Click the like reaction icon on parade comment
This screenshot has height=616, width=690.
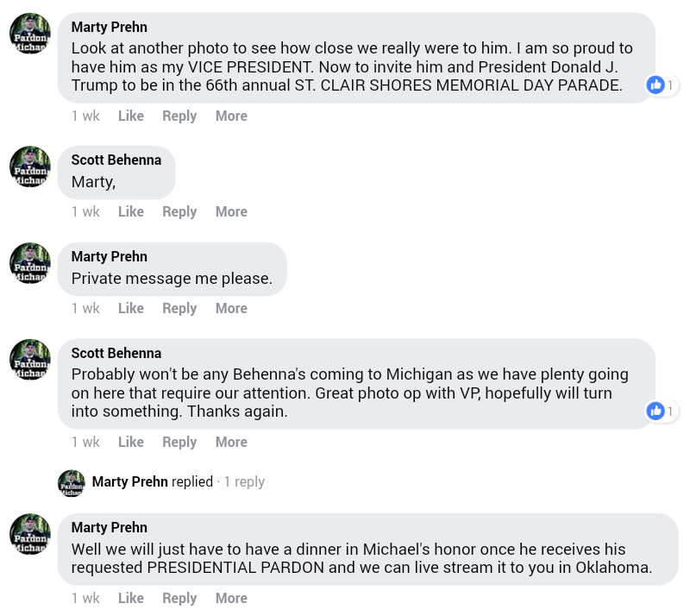tap(655, 85)
